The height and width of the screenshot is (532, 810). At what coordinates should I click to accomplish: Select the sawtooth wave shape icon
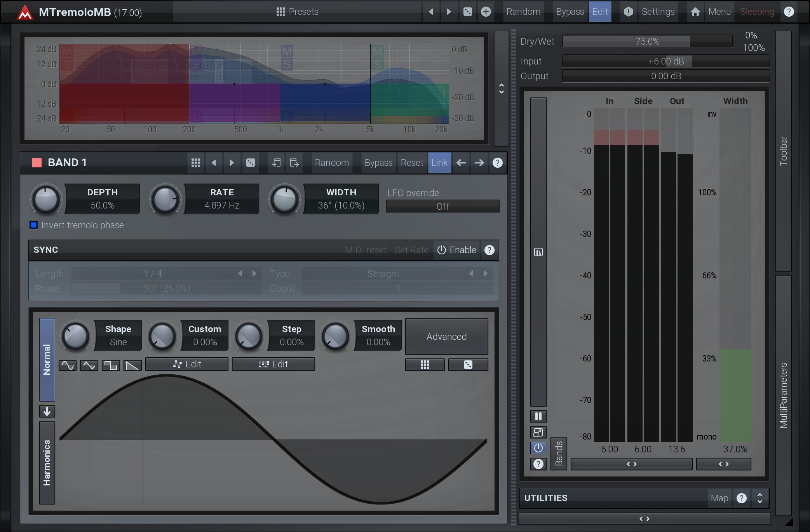pos(132,365)
